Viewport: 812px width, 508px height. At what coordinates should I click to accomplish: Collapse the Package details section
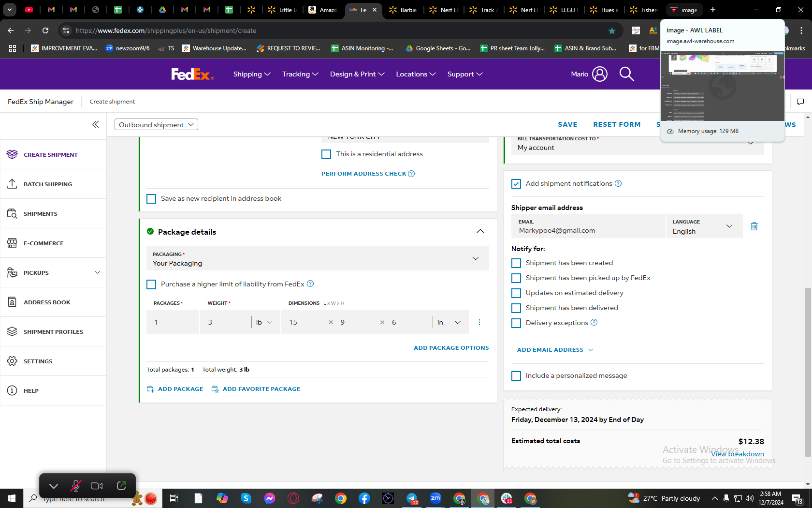[x=480, y=231]
